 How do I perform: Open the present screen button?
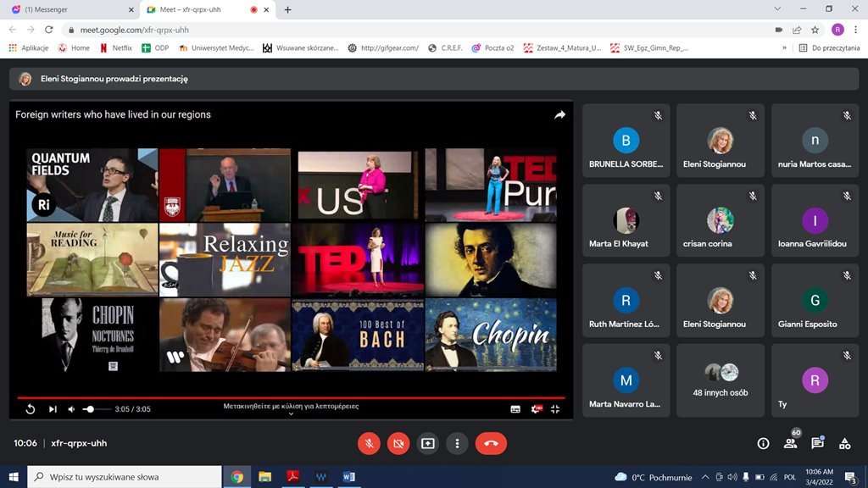pyautogui.click(x=428, y=443)
